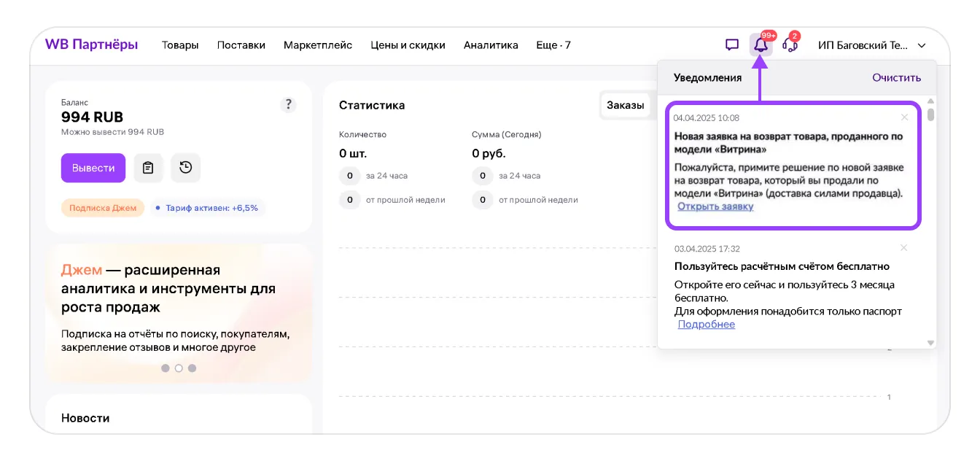Open the chat messages icon
This screenshot has height=461, width=980.
(x=732, y=45)
